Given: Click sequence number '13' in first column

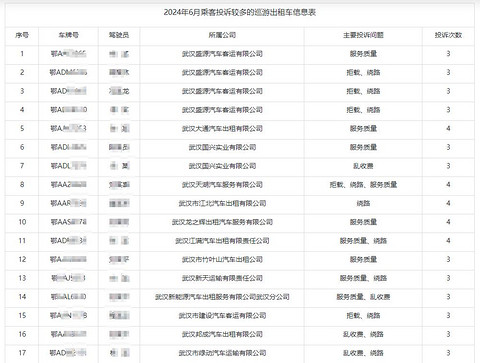Looking at the screenshot, I should (22, 278).
